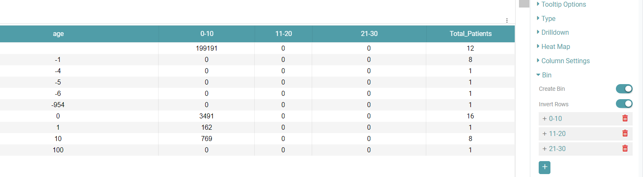Open Column Settings section
644x177 pixels.
pos(565,61)
